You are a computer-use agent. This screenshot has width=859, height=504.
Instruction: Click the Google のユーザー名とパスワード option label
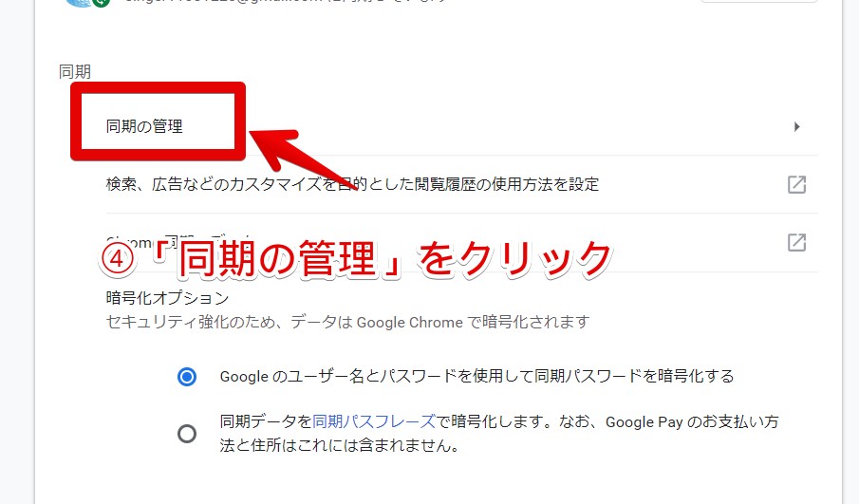(x=476, y=377)
